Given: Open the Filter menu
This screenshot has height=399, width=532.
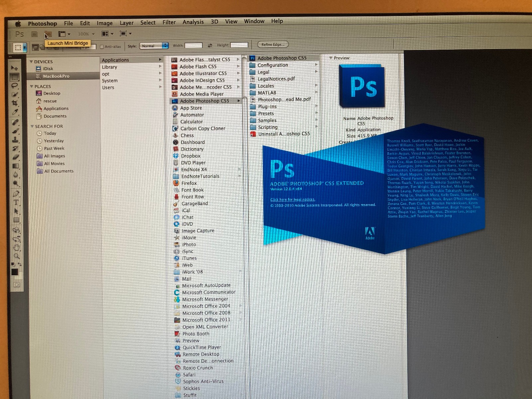Looking at the screenshot, I should click(169, 22).
